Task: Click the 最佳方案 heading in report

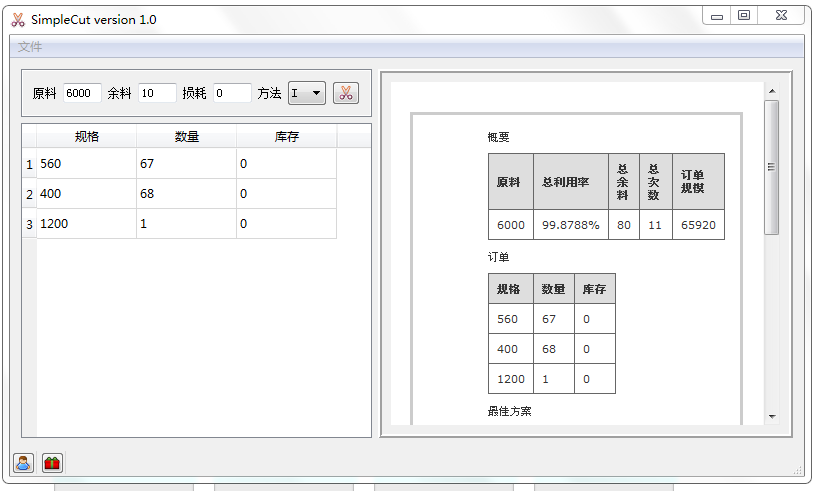Action: tap(509, 411)
